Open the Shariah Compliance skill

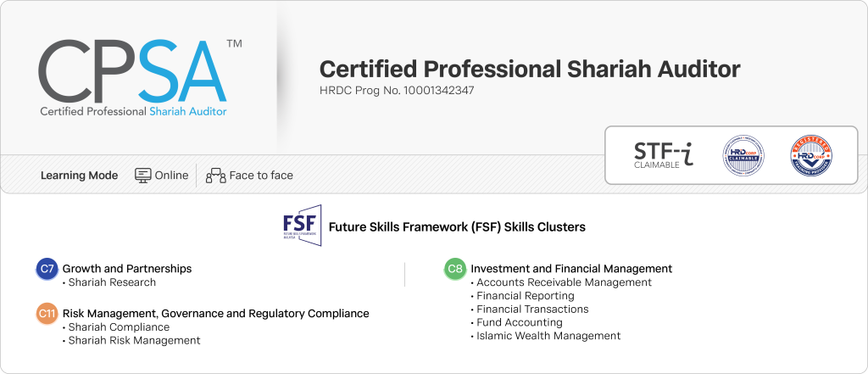119,327
